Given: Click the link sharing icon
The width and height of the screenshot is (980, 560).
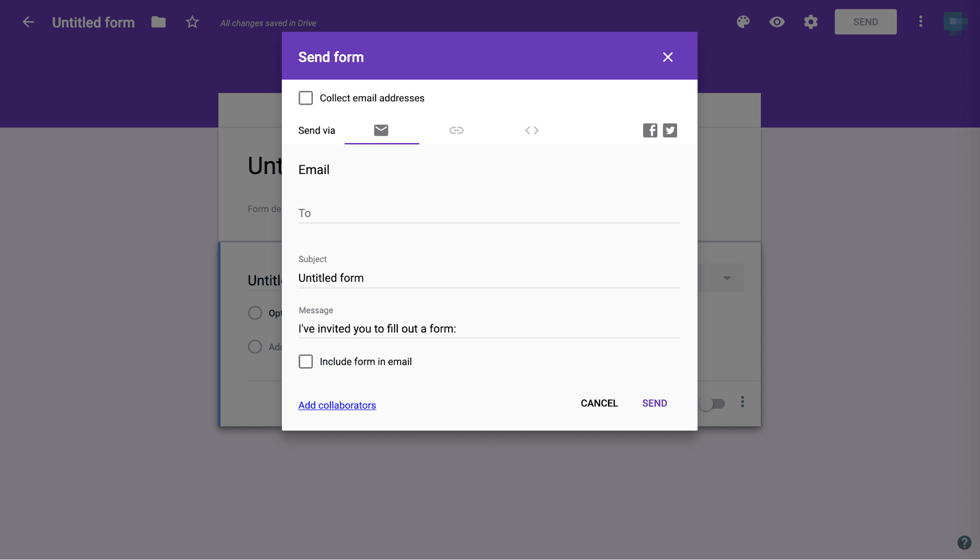Looking at the screenshot, I should tap(456, 130).
